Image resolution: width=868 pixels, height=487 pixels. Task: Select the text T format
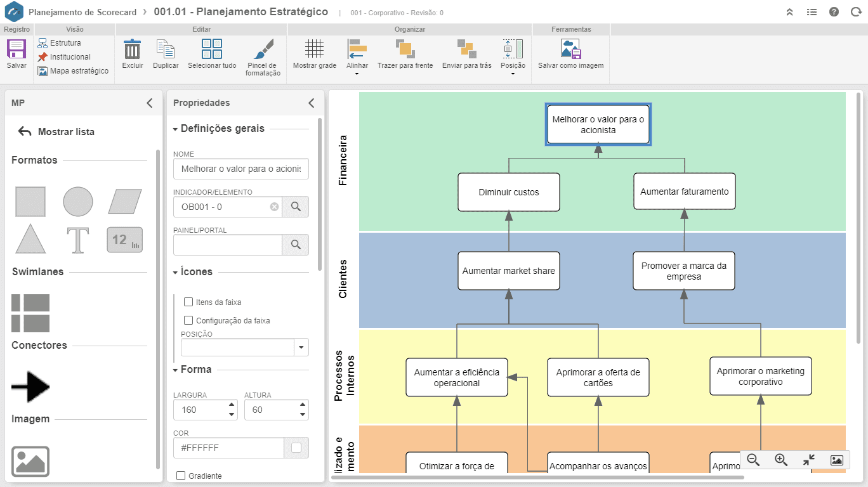coord(78,240)
